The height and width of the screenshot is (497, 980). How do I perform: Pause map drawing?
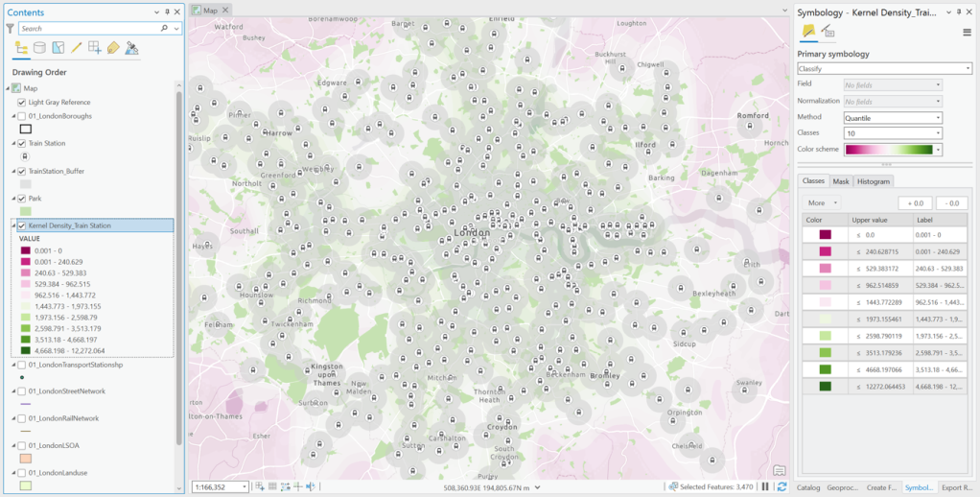point(764,487)
